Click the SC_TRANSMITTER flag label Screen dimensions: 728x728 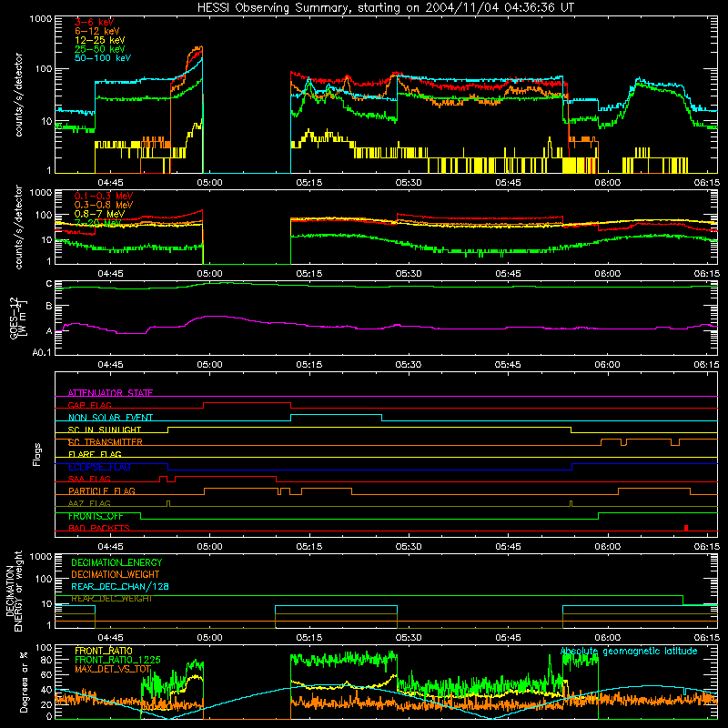click(x=106, y=442)
